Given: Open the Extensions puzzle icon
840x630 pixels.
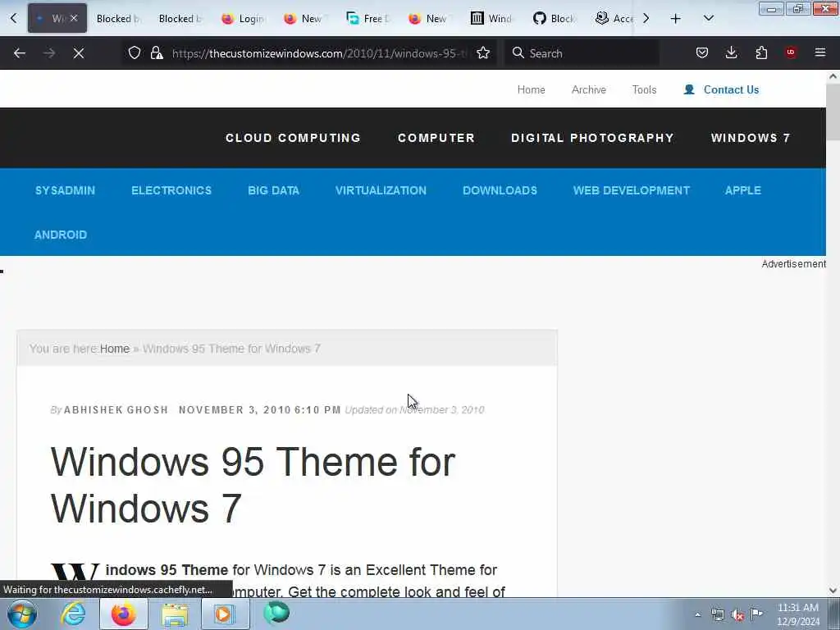Looking at the screenshot, I should (x=761, y=52).
